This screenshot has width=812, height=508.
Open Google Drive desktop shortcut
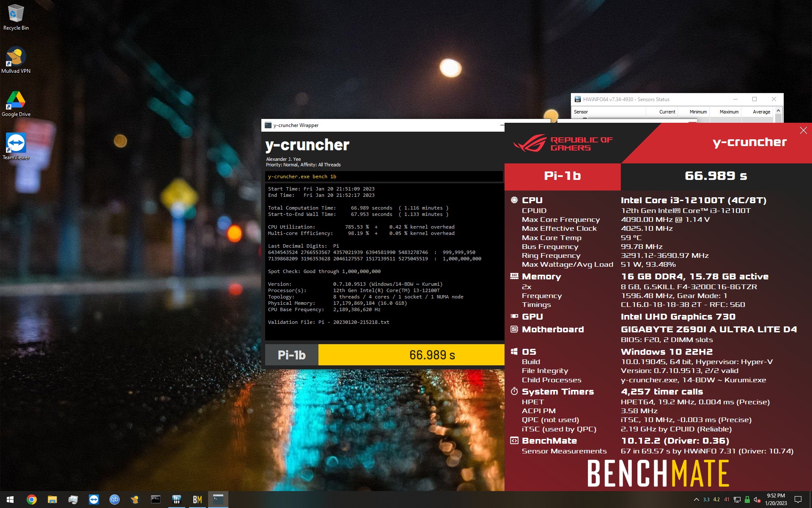(16, 104)
